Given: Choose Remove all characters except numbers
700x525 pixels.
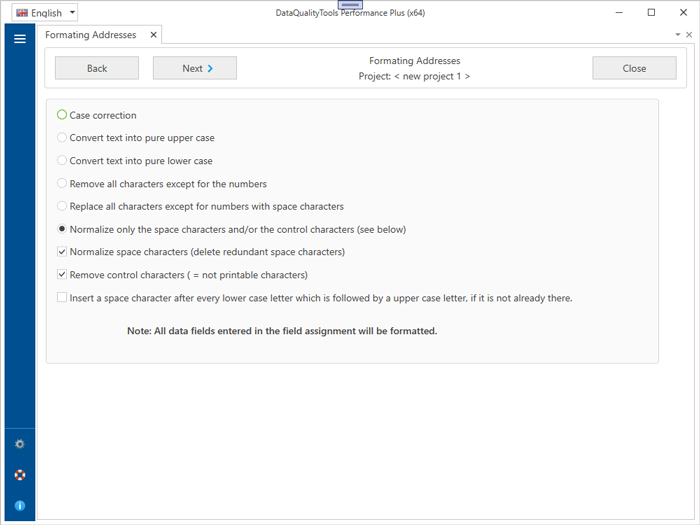Looking at the screenshot, I should tap(62, 184).
